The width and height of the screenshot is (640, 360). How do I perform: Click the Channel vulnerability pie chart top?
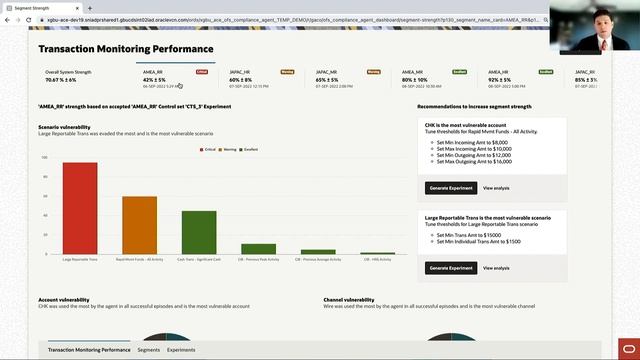(x=451, y=337)
